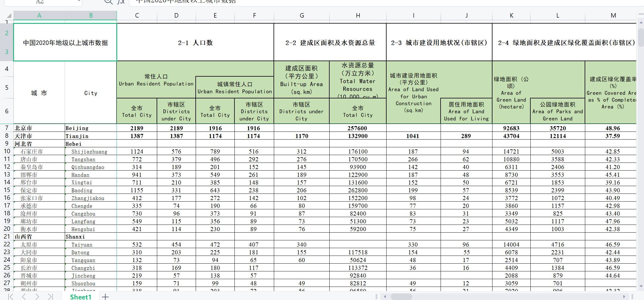Image resolution: width=644 pixels, height=300 pixels.
Task: Go to the next sheet using the arrow
Action: (37, 296)
